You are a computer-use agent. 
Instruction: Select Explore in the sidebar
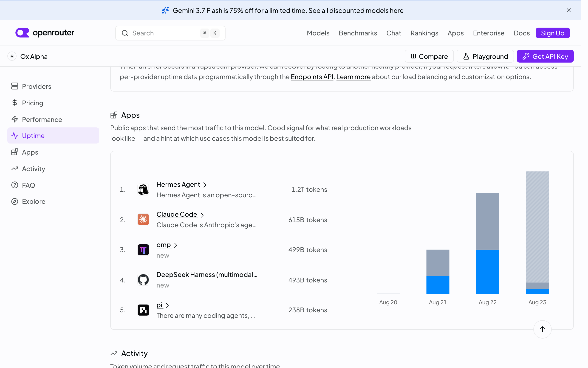click(x=53, y=201)
